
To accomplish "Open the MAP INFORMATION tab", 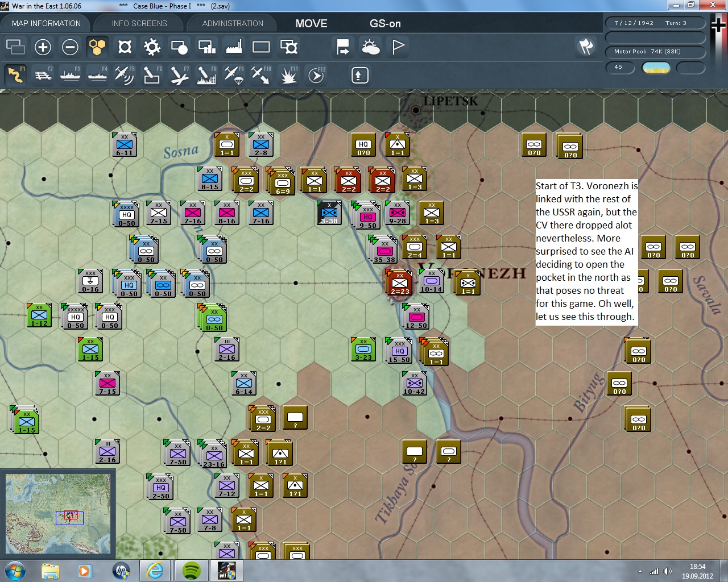I will point(46,23).
